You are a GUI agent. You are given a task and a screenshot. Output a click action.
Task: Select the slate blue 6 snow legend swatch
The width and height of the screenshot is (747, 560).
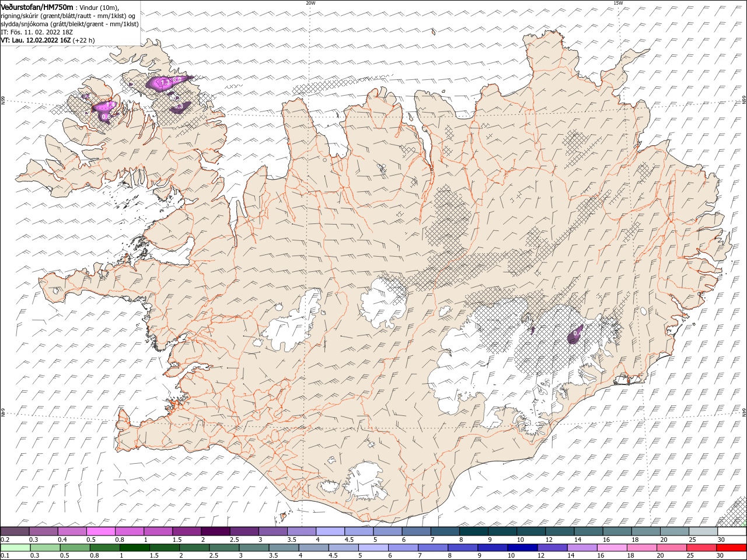pyautogui.click(x=416, y=531)
